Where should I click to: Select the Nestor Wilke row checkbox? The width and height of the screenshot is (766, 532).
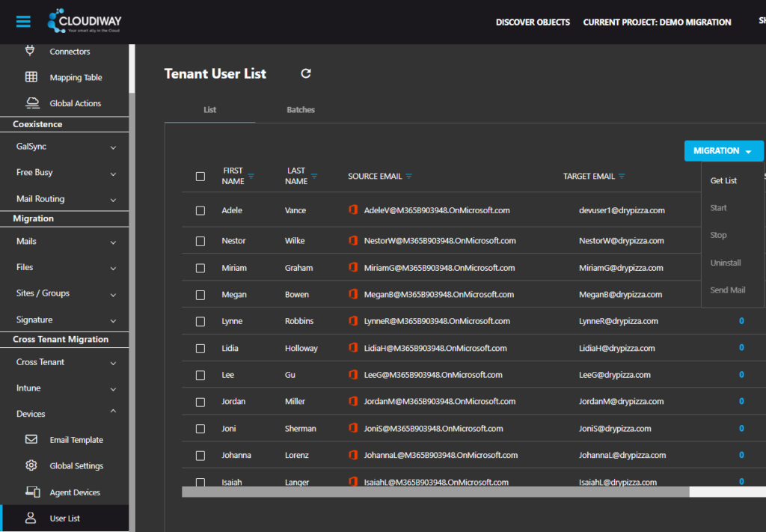[200, 242]
